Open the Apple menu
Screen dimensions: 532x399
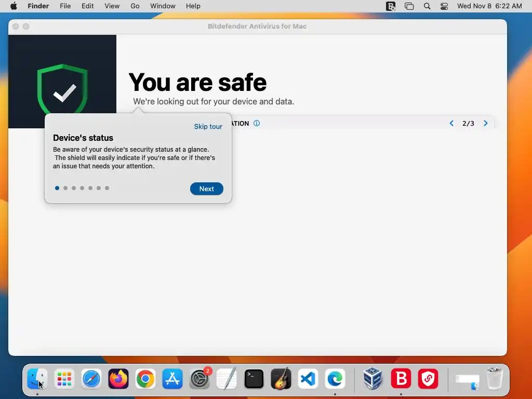(x=14, y=6)
